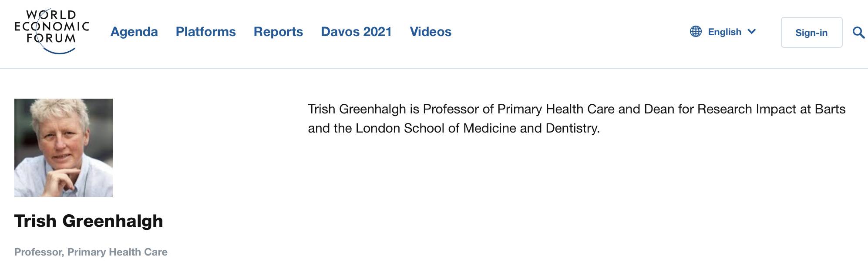
Task: Click the Professor, Primary Health Care subtitle
Action: point(91,252)
